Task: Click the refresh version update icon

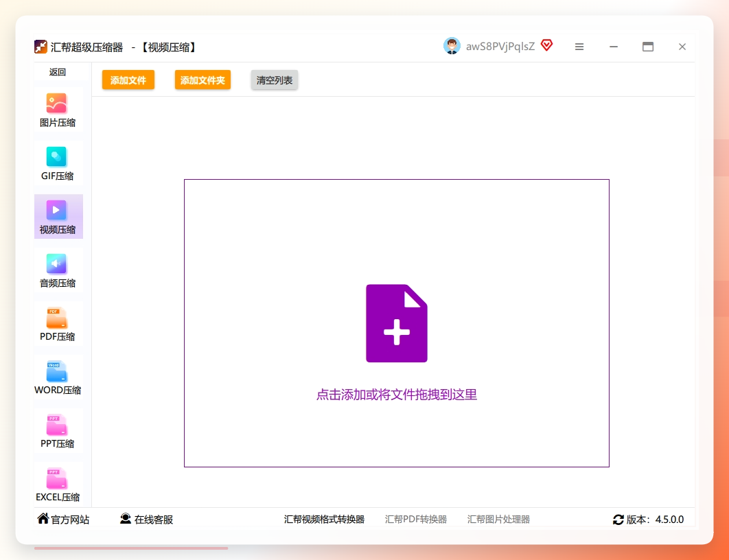Action: (618, 520)
